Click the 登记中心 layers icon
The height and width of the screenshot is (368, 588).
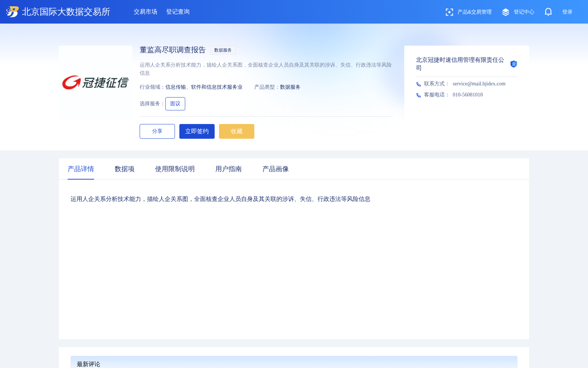click(506, 12)
